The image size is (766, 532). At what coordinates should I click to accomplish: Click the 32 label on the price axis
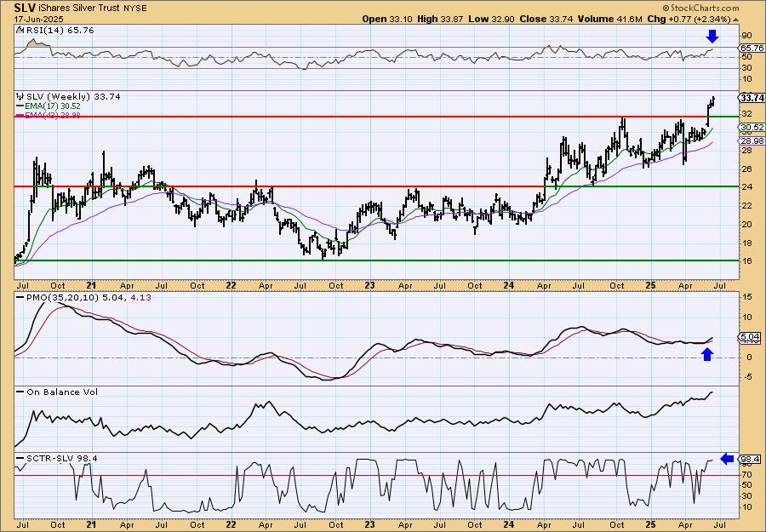tap(746, 114)
